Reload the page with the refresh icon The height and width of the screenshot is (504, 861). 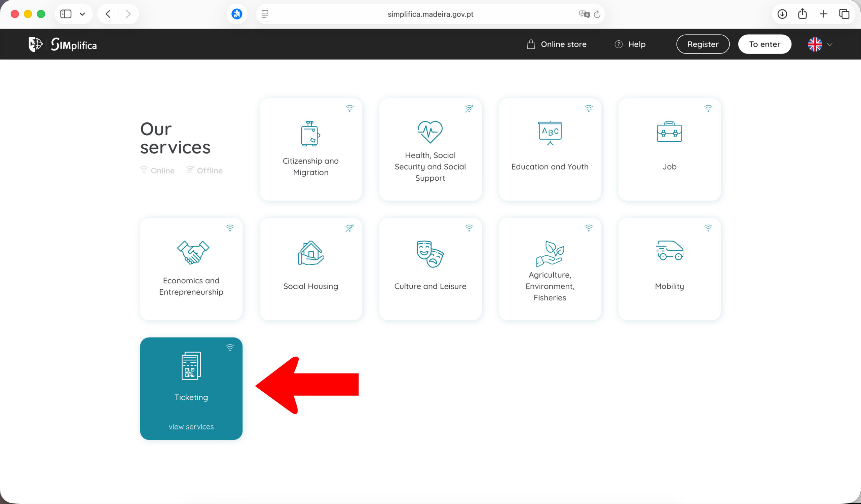[x=597, y=14]
